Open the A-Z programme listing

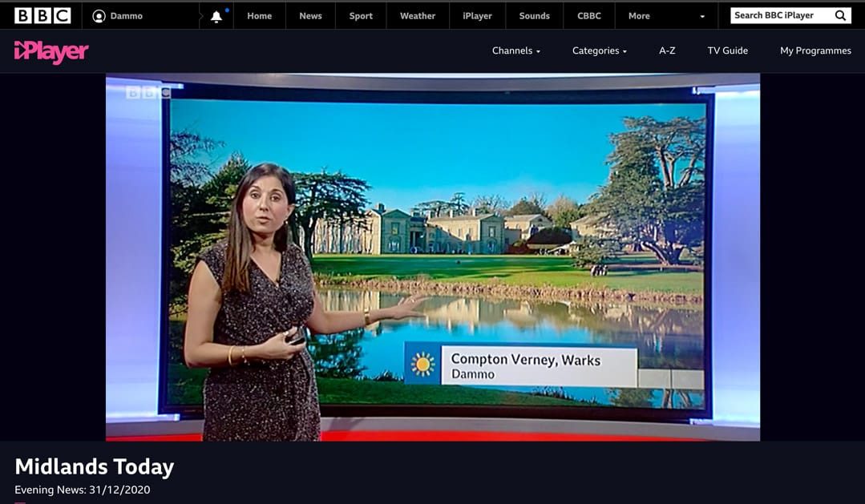667,50
